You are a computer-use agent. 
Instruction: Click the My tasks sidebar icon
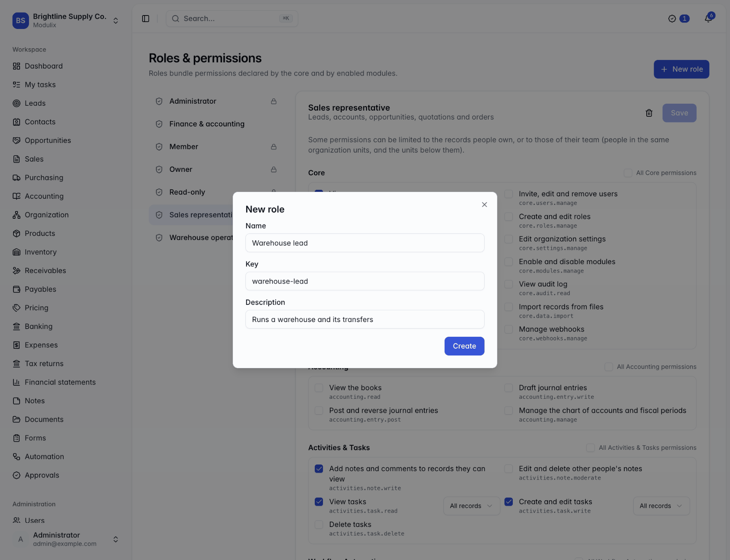coord(16,84)
